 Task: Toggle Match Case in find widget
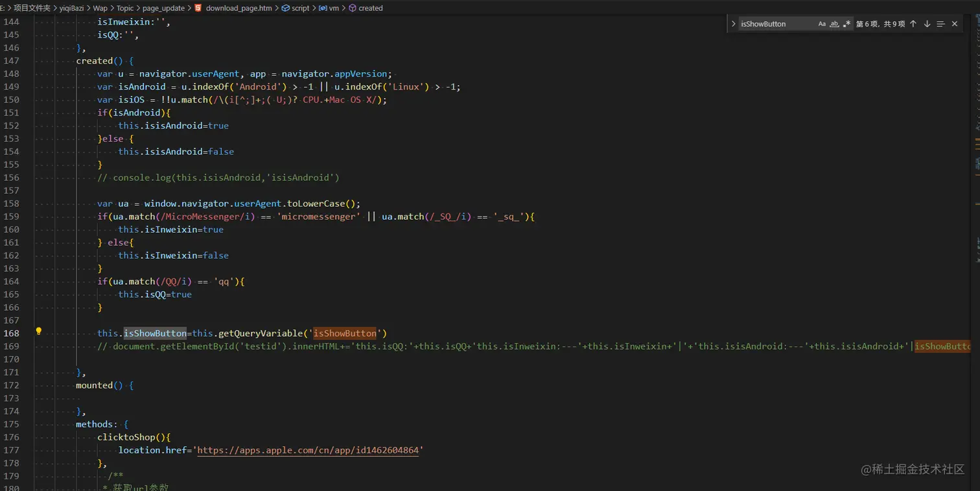point(822,24)
